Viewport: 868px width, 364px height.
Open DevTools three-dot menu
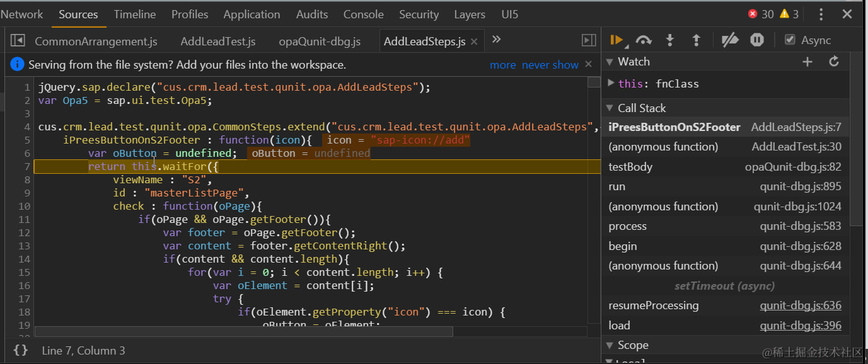tap(821, 14)
